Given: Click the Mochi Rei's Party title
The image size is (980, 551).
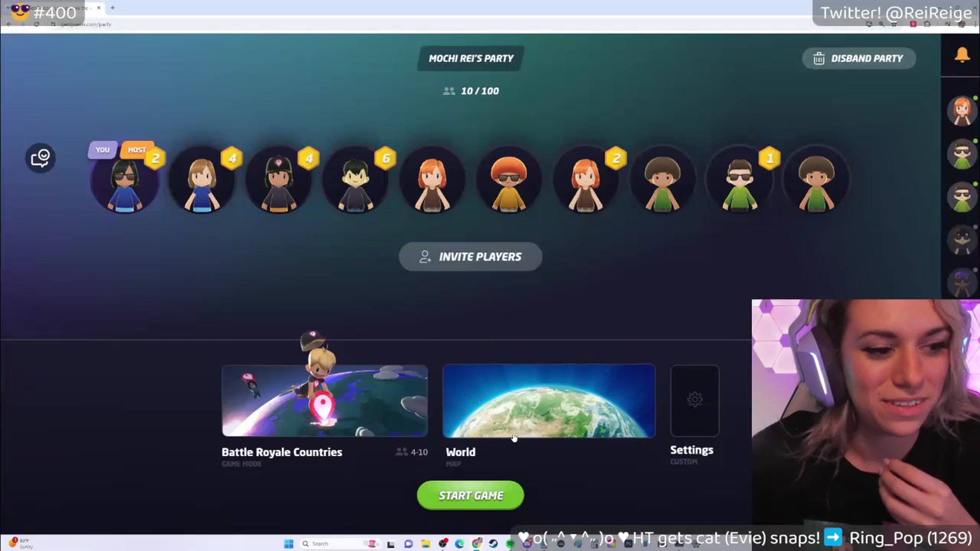Looking at the screenshot, I should (x=471, y=59).
